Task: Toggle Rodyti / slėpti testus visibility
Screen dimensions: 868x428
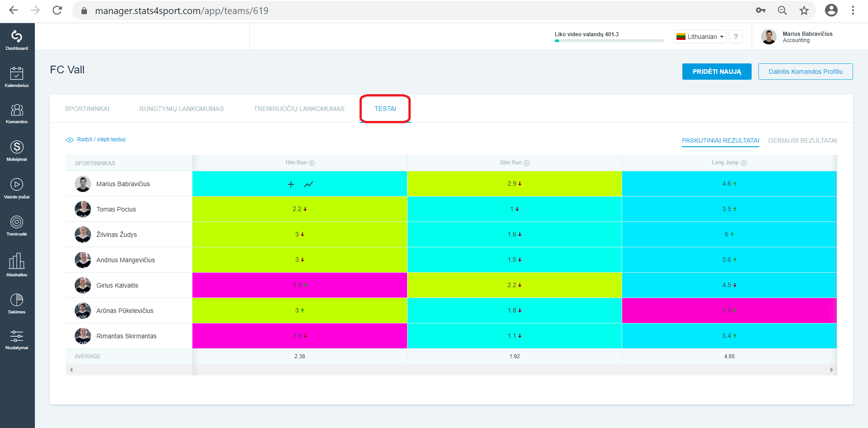Action: 96,139
